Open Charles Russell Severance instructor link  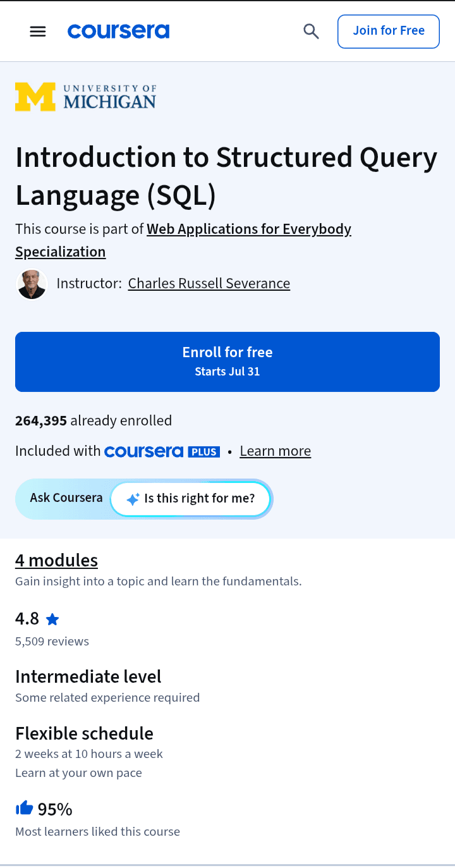point(209,283)
